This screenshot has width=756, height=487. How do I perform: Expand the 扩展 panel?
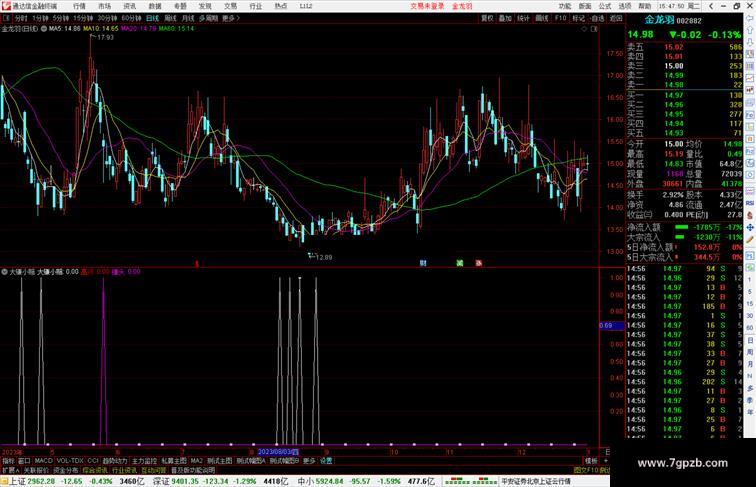(x=10, y=470)
